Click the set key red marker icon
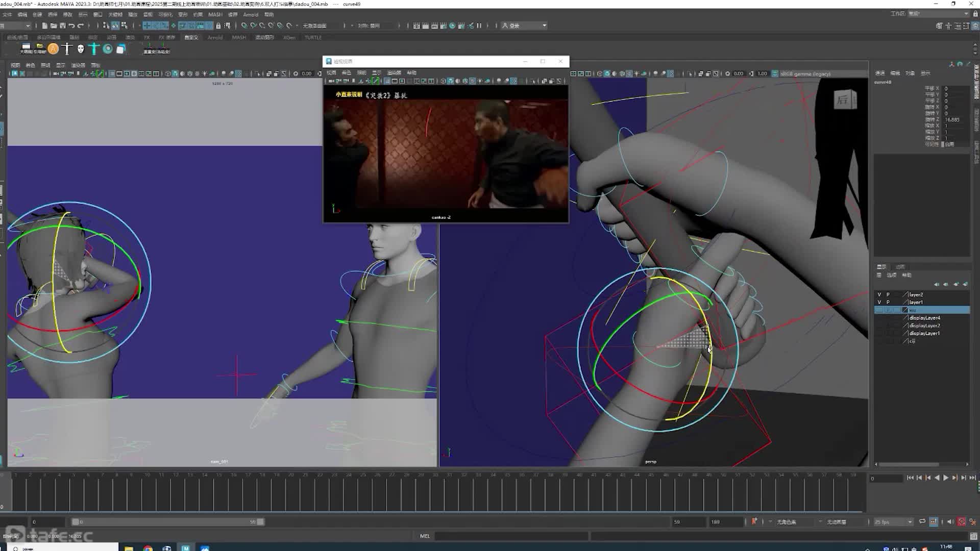The image size is (980, 551). [754, 521]
